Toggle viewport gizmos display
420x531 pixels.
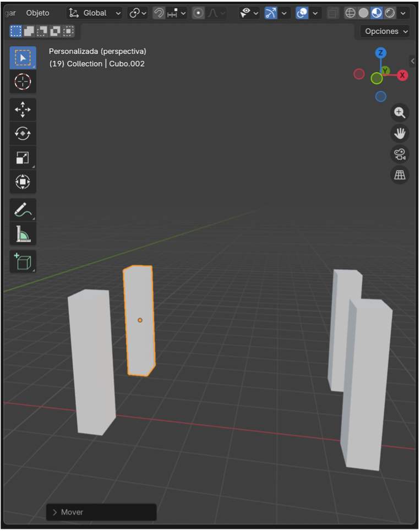(x=271, y=13)
